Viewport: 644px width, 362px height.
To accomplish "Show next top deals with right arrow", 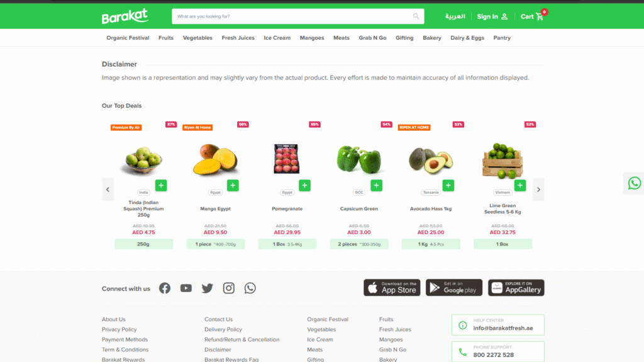I will tap(538, 189).
